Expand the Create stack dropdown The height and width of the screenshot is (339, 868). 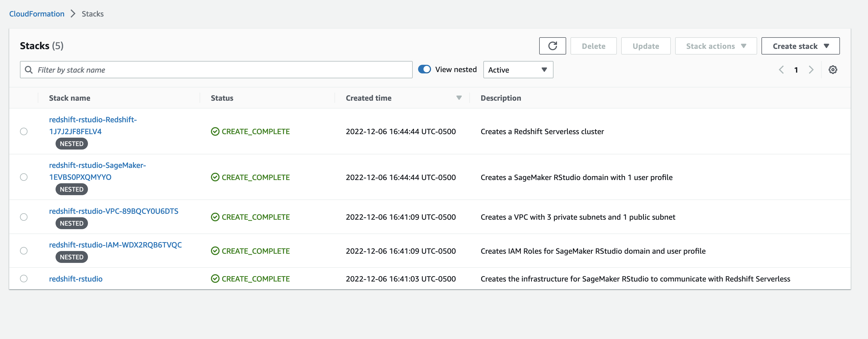(800, 46)
